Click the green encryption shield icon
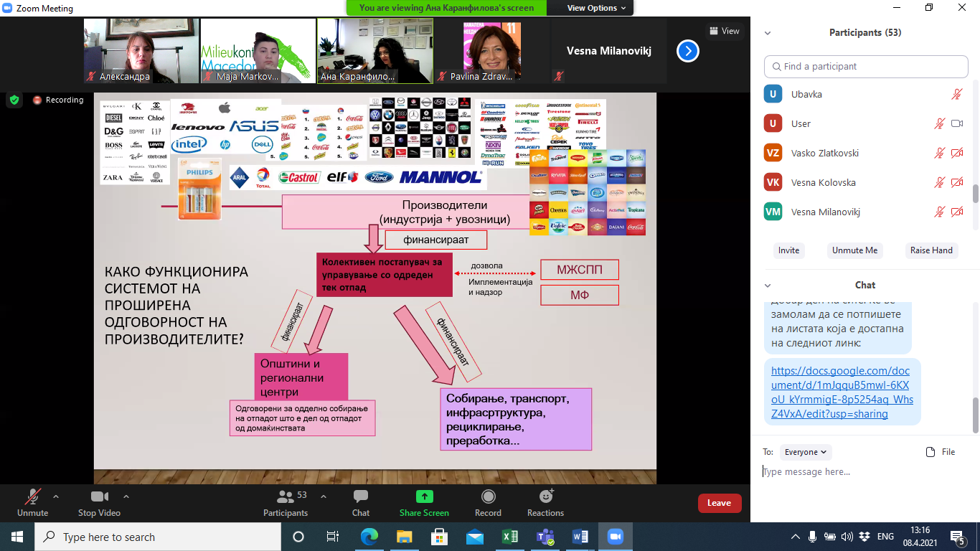Image resolution: width=980 pixels, height=551 pixels. [x=14, y=100]
